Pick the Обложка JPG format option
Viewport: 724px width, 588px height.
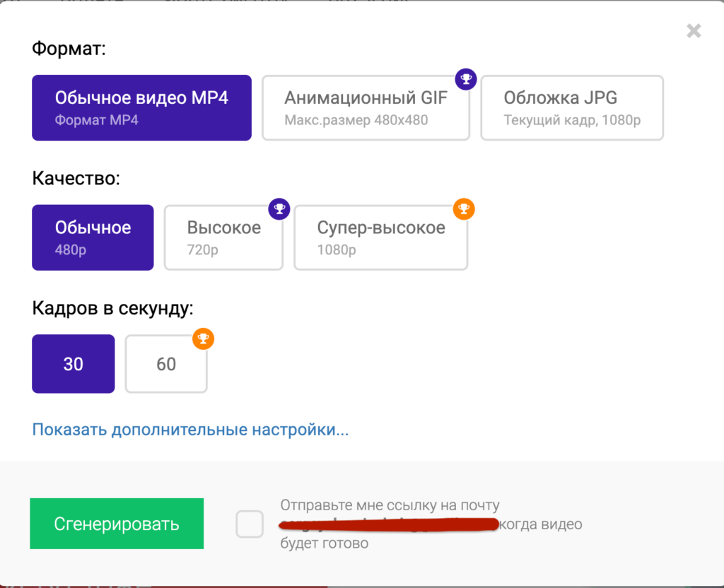(x=571, y=107)
